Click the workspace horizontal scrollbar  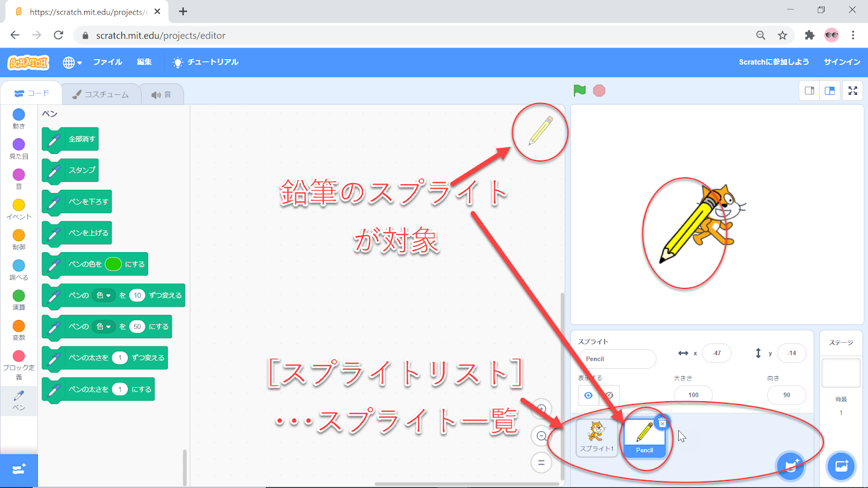click(467, 484)
